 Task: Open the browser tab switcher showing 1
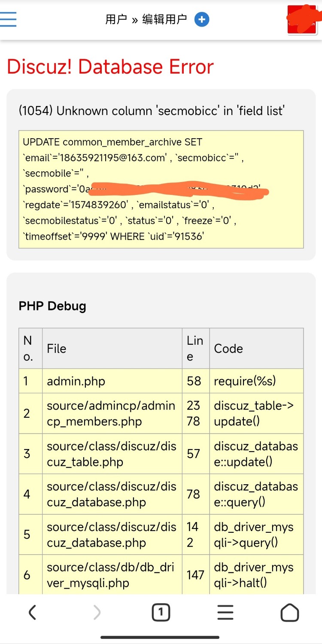161,612
